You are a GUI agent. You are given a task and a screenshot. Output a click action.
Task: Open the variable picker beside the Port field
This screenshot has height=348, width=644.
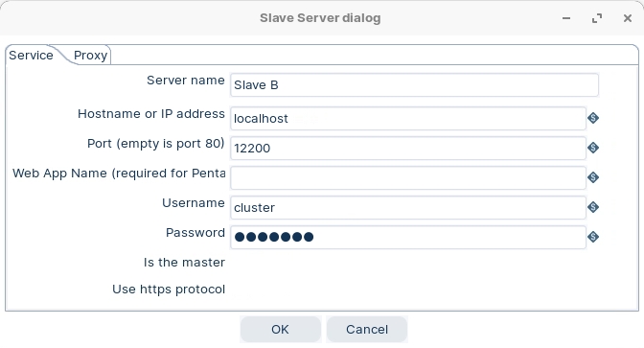pos(593,148)
